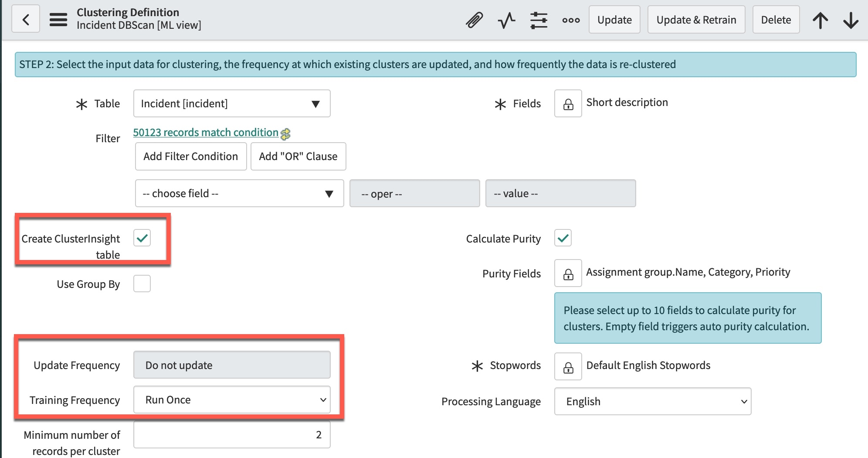The image size is (868, 458).
Task: Open the more options menu
Action: (x=570, y=19)
